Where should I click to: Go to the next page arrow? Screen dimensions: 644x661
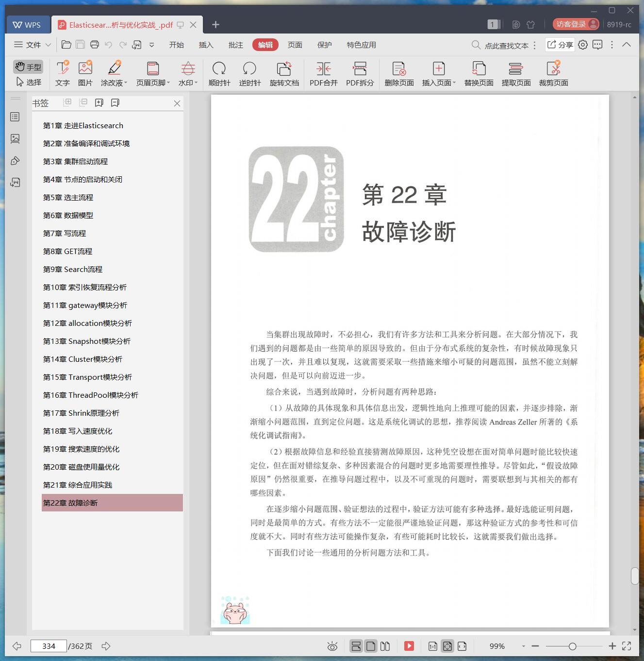(106, 646)
